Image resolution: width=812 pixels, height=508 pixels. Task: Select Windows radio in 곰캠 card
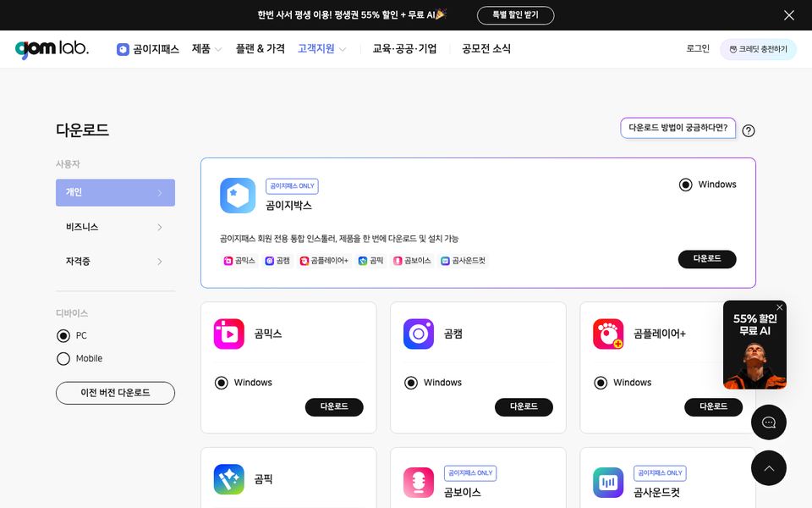pos(411,383)
